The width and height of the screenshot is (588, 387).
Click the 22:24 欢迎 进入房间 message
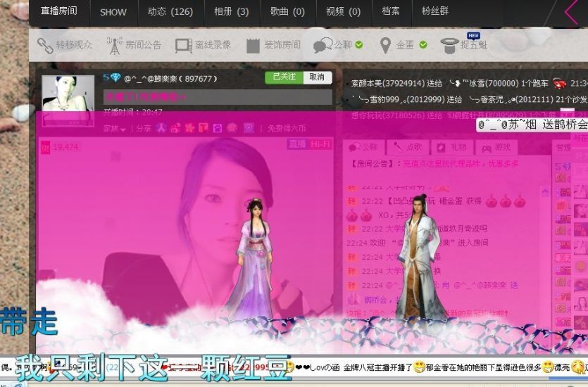pyautogui.click(x=418, y=243)
